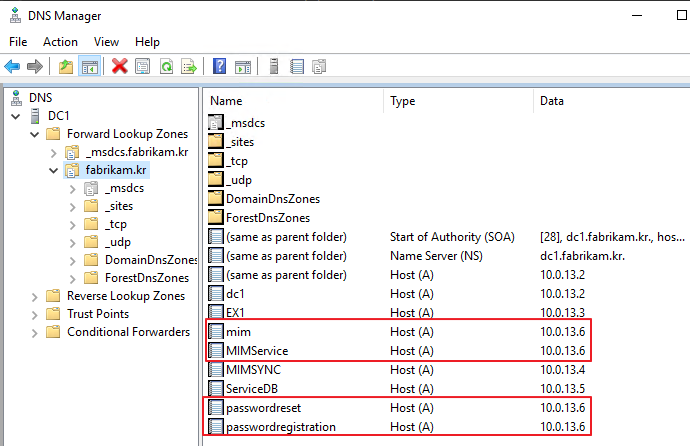Click the ServiceDB record icon
Image resolution: width=690 pixels, height=446 pixels.
216,389
